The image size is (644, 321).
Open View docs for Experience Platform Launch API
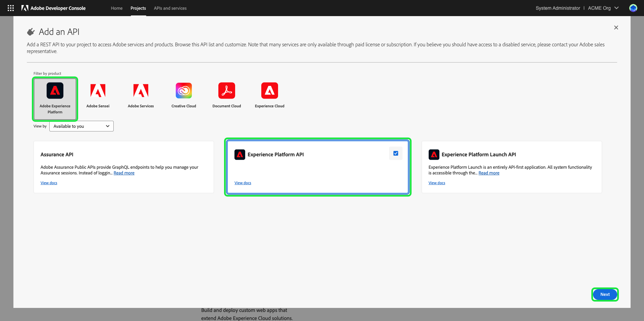pos(437,183)
